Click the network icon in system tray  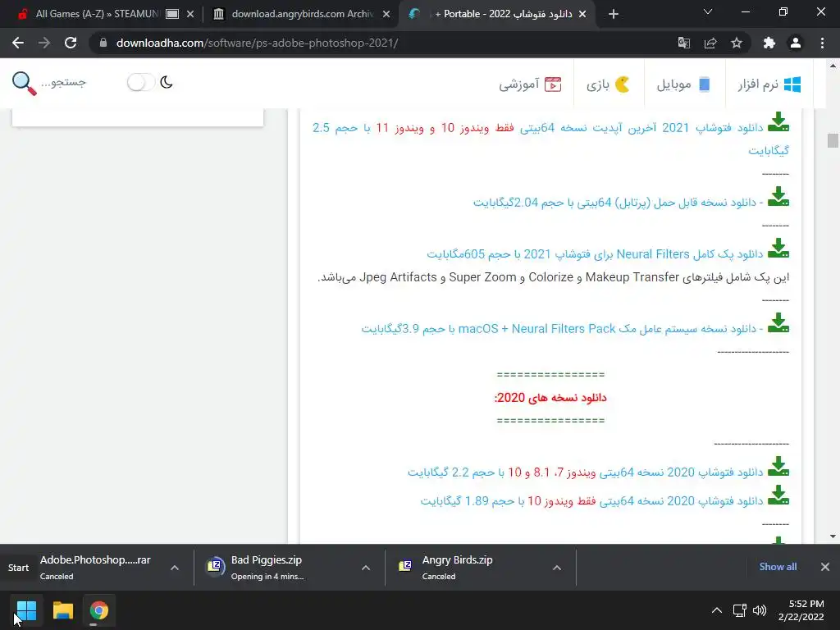pyautogui.click(x=739, y=610)
